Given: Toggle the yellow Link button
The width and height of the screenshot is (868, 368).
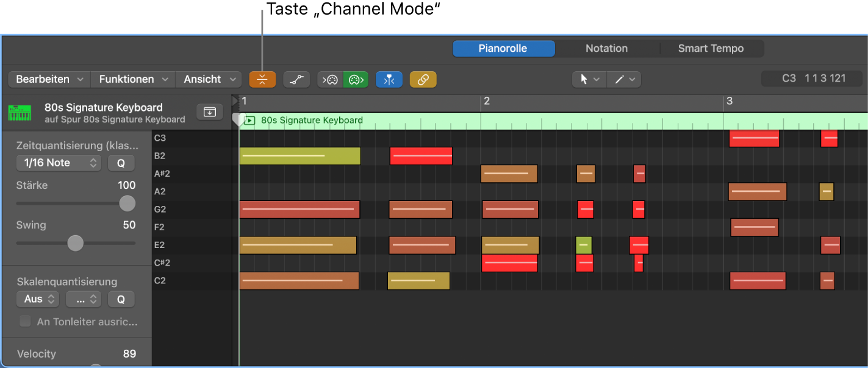Looking at the screenshot, I should coord(423,79).
